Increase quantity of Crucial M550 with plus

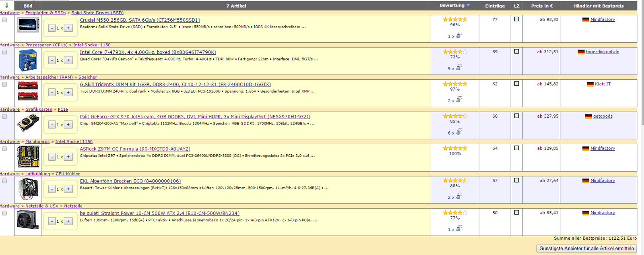tap(68, 28)
